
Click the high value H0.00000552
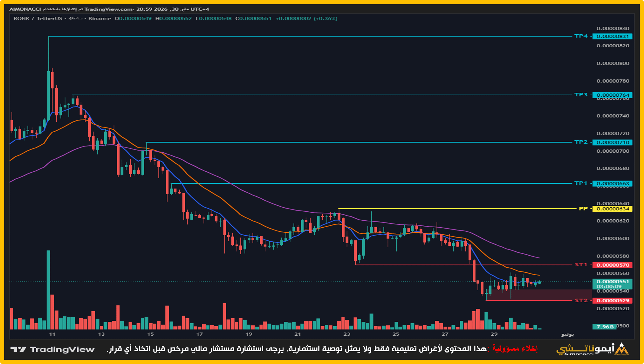click(x=174, y=18)
